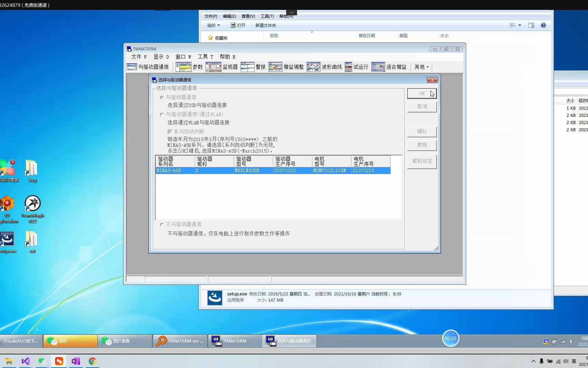Open the 波形曲线 waveform graph icon
This screenshot has height=368, width=588.
tap(324, 67)
